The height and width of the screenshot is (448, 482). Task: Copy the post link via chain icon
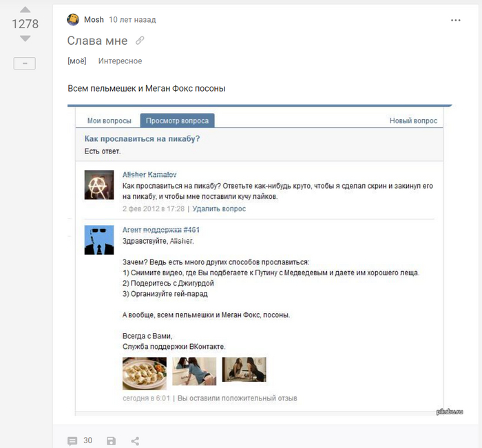pyautogui.click(x=140, y=41)
